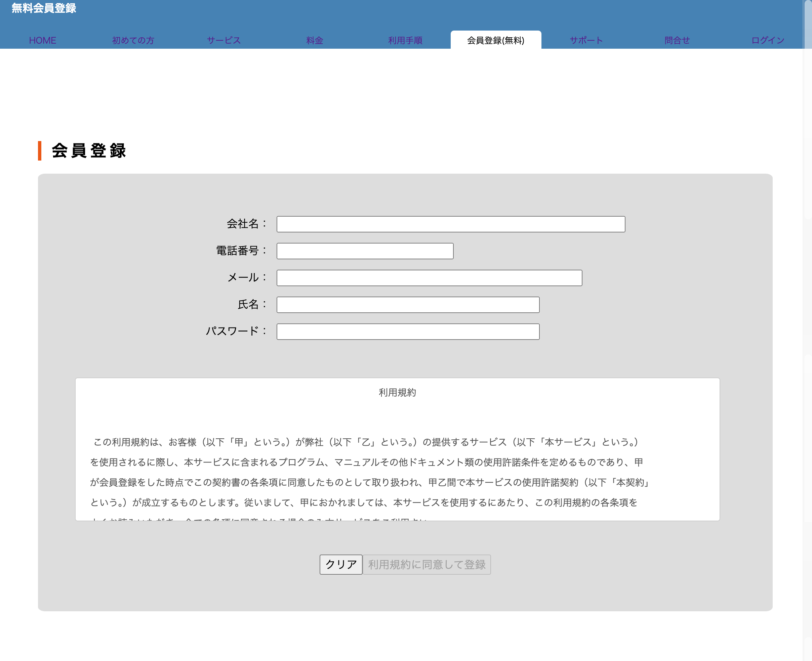
Task: Open the サービス menu tab
Action: click(x=224, y=40)
